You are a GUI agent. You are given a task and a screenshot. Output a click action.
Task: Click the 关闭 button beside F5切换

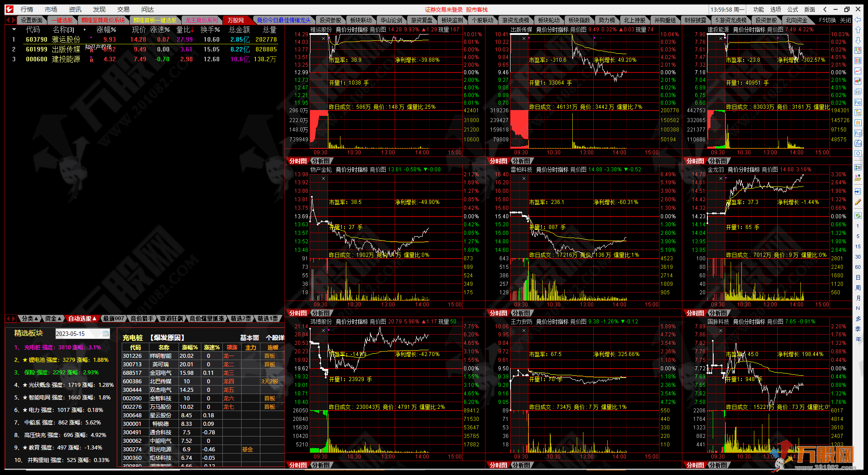click(x=846, y=20)
